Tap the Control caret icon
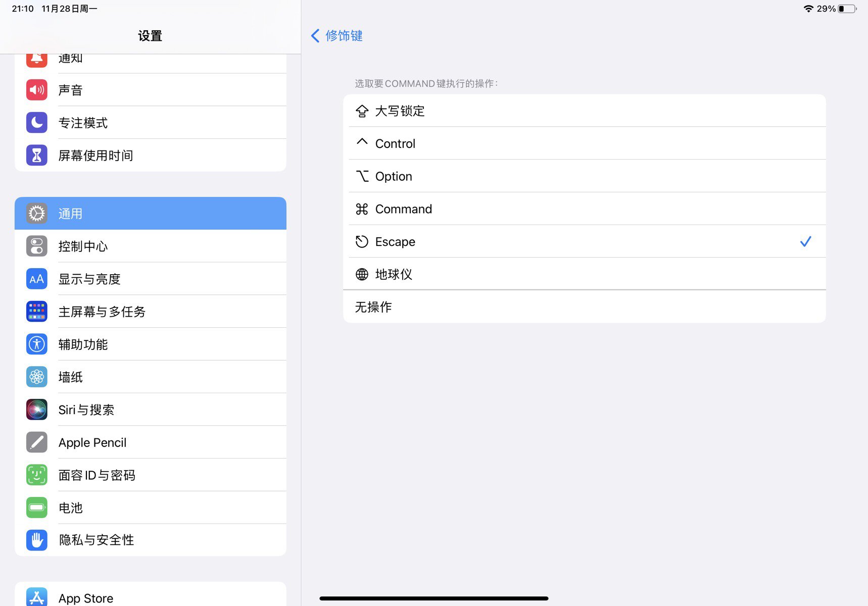This screenshot has width=868, height=606. point(362,142)
